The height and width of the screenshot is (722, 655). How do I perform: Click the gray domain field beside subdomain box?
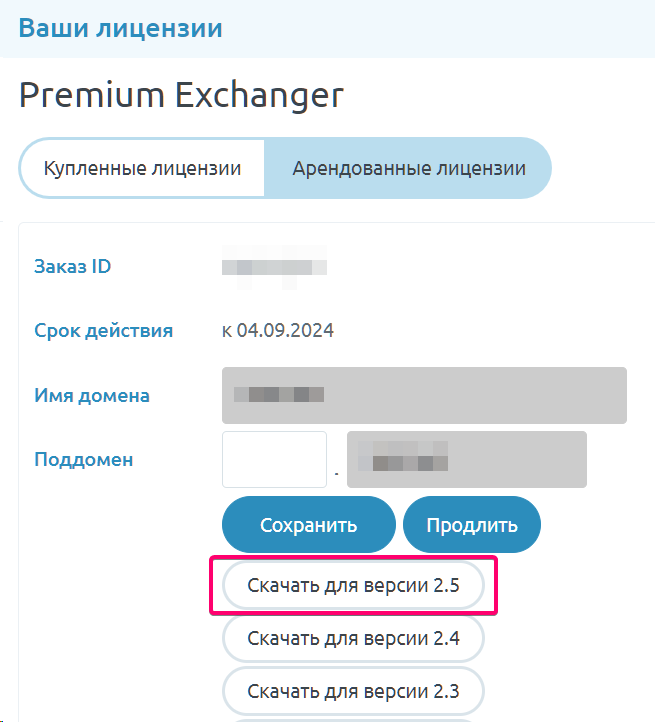coord(466,460)
